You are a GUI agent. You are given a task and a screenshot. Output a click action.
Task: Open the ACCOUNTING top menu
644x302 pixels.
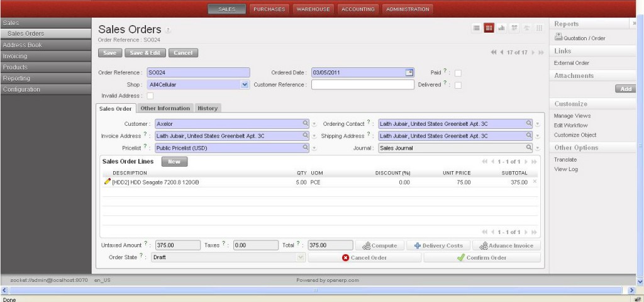coord(358,9)
